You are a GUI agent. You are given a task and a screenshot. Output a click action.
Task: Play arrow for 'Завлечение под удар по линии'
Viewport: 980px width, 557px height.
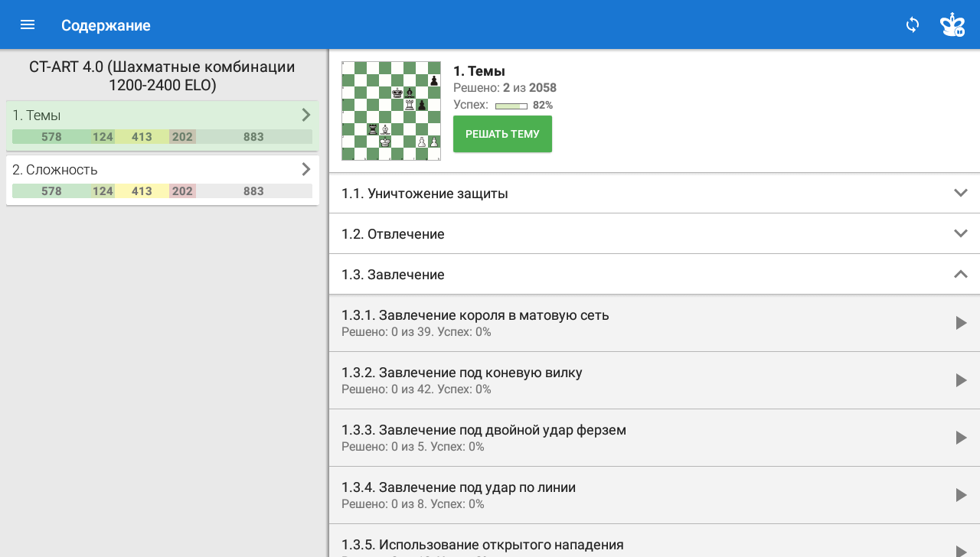pyautogui.click(x=962, y=495)
